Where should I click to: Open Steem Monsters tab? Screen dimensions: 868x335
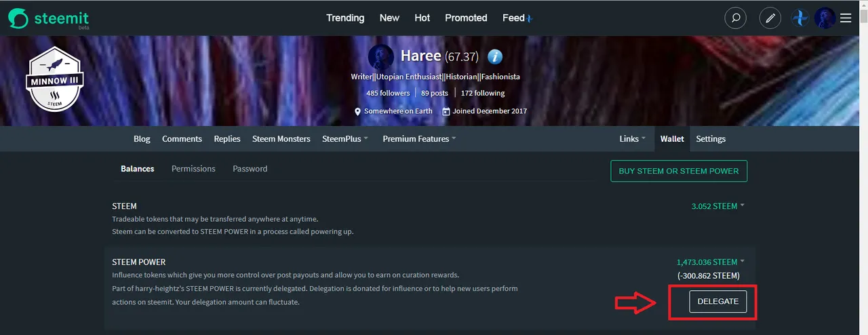pyautogui.click(x=281, y=139)
